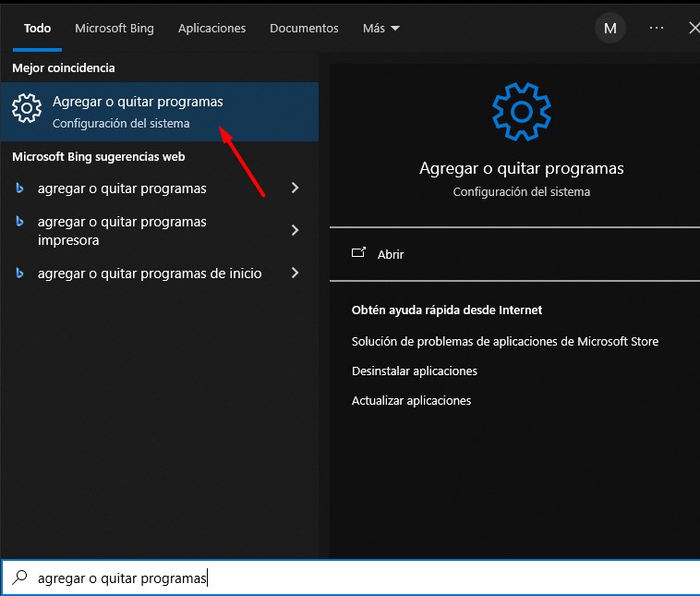Click the Bing icon beside 'agregar o quitar programas'
Image resolution: width=700 pixels, height=596 pixels.
click(x=19, y=189)
